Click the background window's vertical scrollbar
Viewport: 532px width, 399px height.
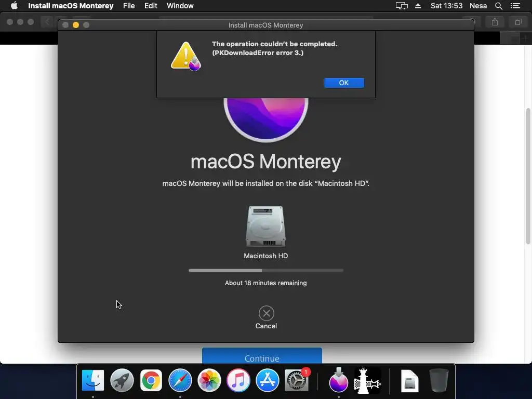point(528,176)
